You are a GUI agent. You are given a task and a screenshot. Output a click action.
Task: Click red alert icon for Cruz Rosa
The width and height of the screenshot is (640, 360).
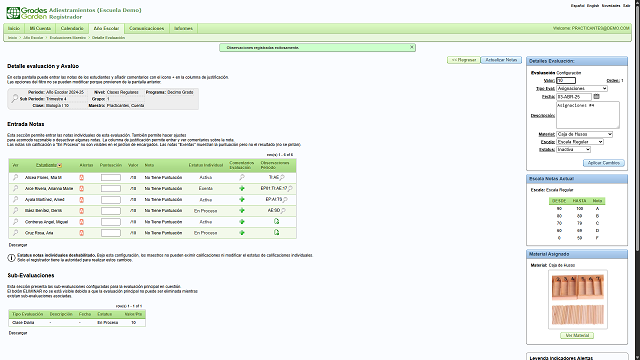pos(82,233)
